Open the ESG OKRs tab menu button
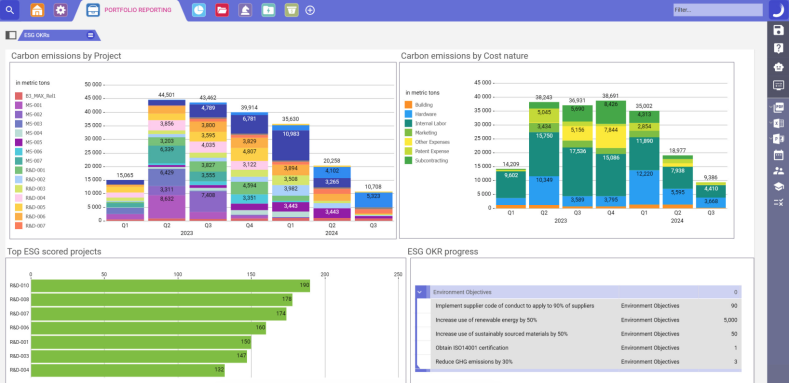Image resolution: width=789 pixels, height=383 pixels. [91, 35]
